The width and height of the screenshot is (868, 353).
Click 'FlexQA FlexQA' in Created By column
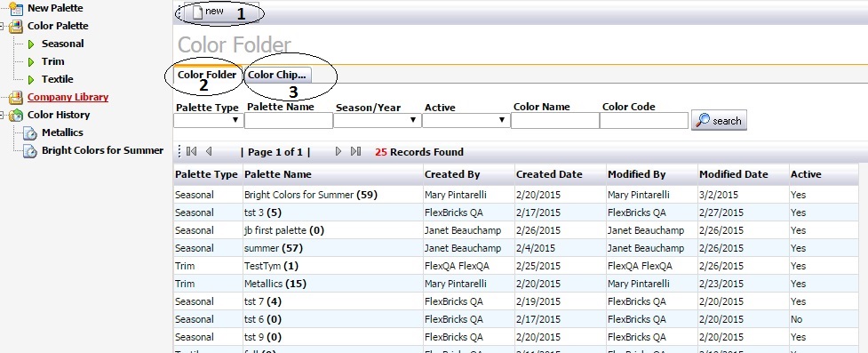point(457,266)
